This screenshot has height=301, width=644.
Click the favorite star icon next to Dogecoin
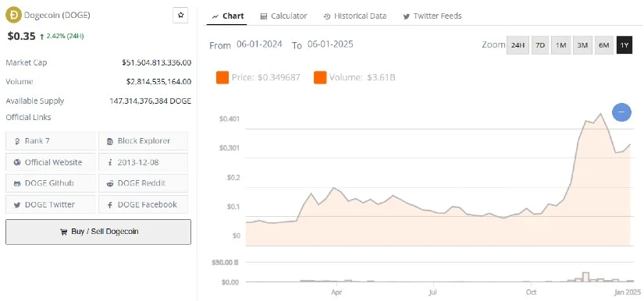point(180,16)
